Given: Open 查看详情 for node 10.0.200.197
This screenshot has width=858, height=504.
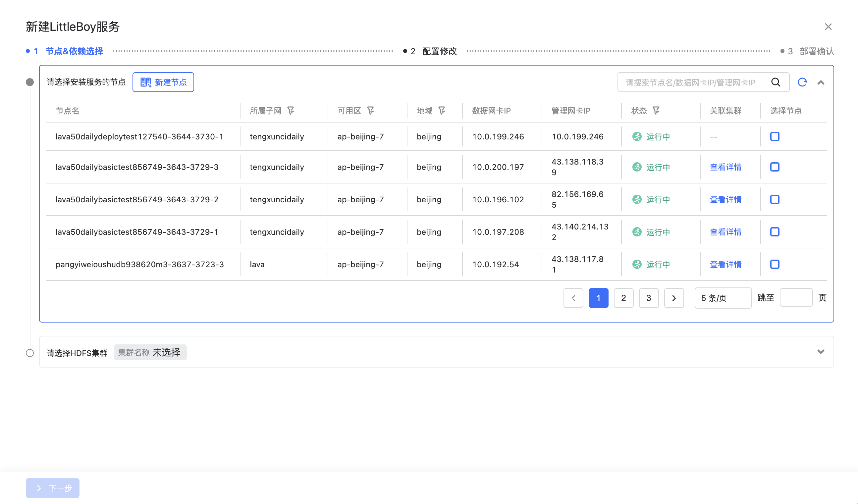Looking at the screenshot, I should [x=725, y=167].
